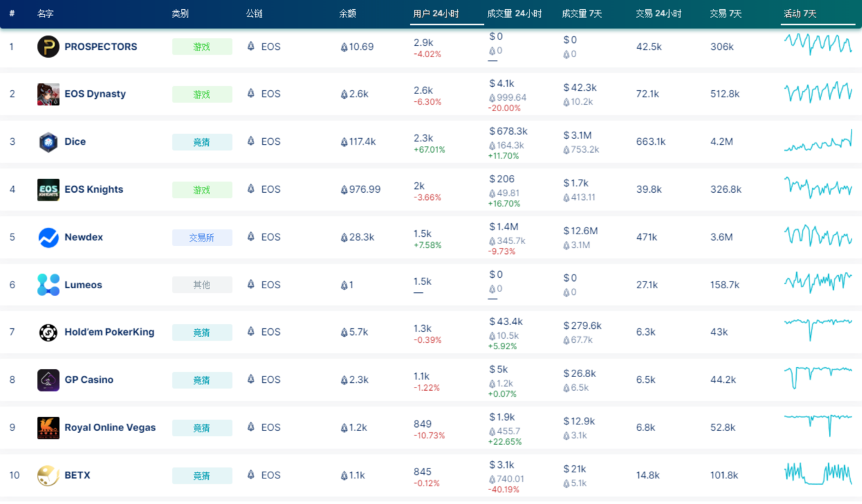Click Dice user change +67.01%
The width and height of the screenshot is (862, 504).
(429, 149)
